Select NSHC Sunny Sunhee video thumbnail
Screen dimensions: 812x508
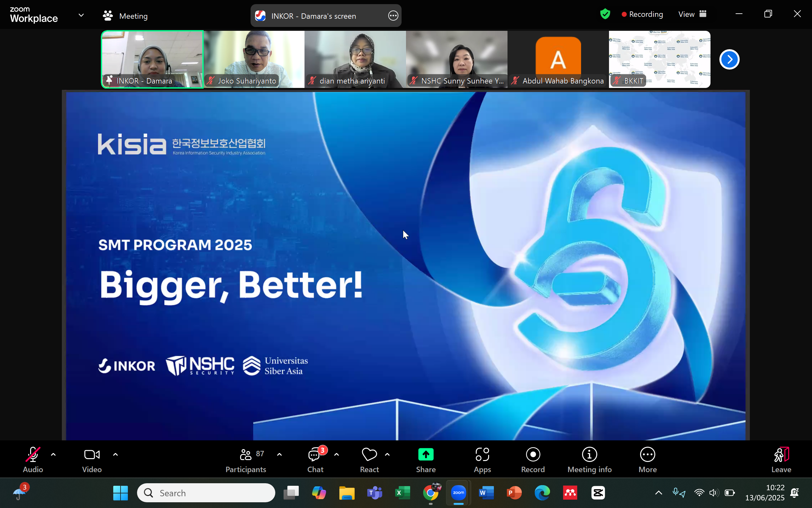(x=457, y=59)
